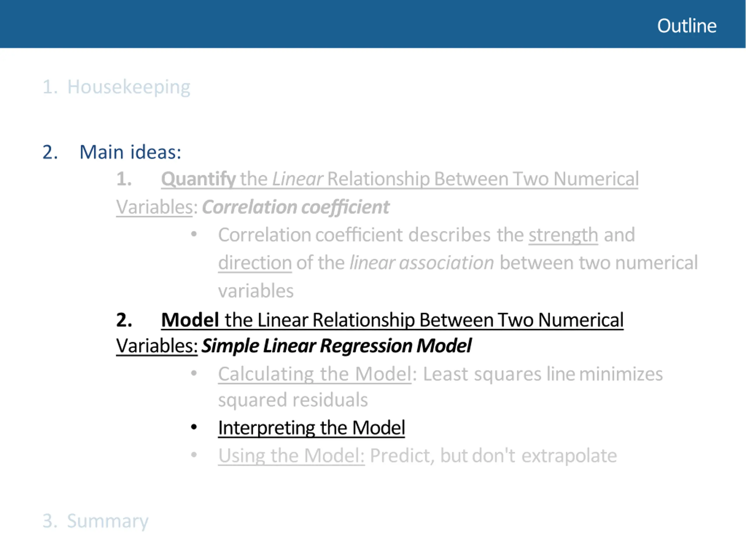Open the Using the Model link
This screenshot has width=746, height=560.
(291, 456)
